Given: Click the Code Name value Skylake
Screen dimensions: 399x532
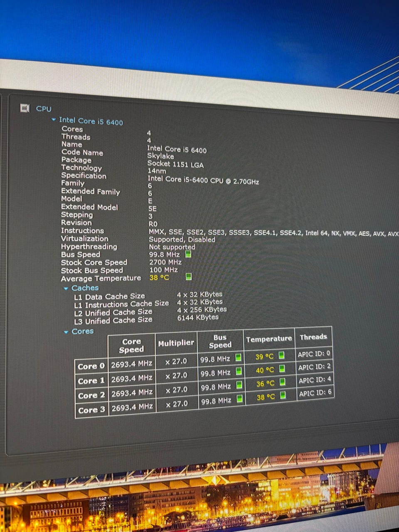Looking at the screenshot, I should pyautogui.click(x=160, y=157).
